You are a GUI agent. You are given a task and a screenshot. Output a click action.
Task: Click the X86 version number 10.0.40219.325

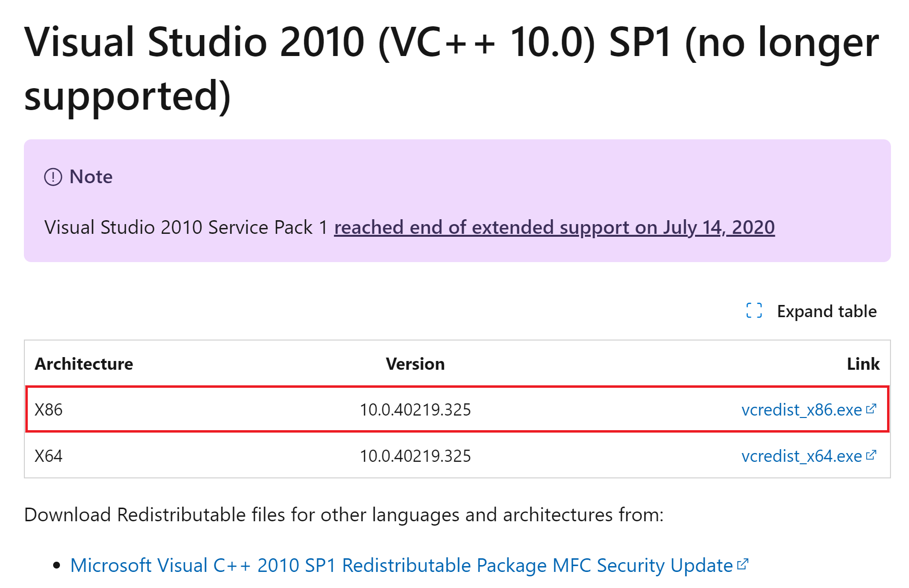pos(415,410)
